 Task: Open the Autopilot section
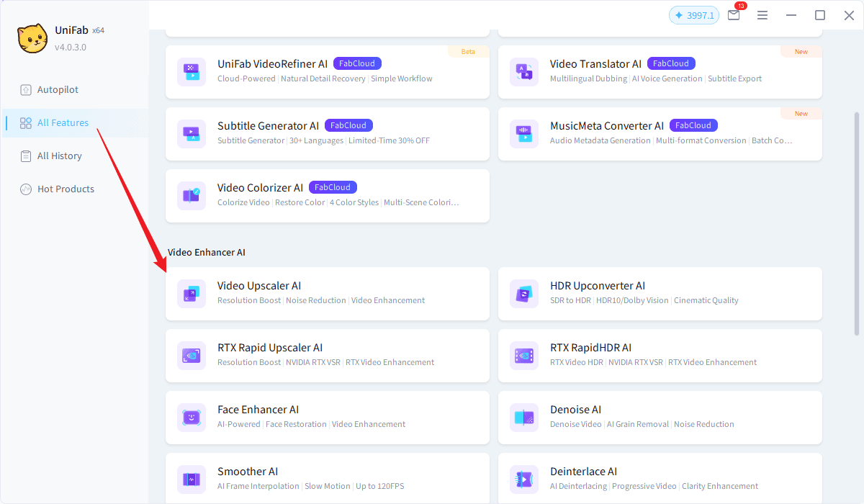point(58,90)
